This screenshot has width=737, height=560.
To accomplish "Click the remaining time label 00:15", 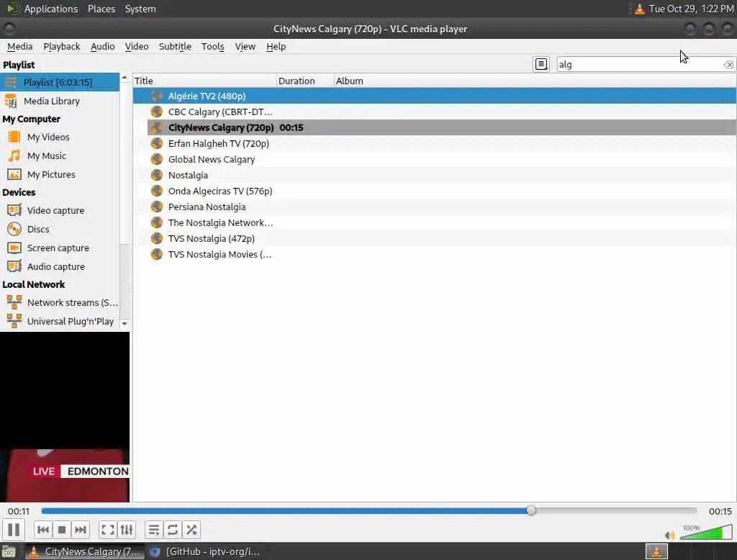I will (720, 511).
